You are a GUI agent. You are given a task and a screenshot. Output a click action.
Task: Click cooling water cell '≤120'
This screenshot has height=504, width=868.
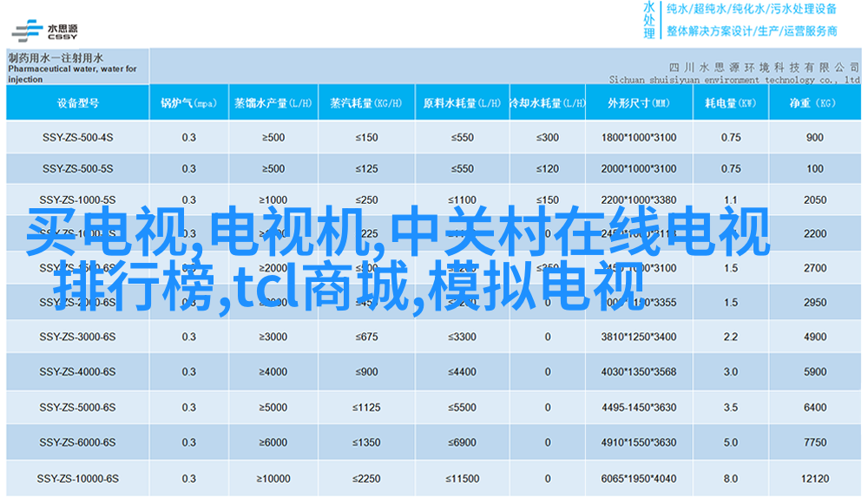pyautogui.click(x=547, y=169)
